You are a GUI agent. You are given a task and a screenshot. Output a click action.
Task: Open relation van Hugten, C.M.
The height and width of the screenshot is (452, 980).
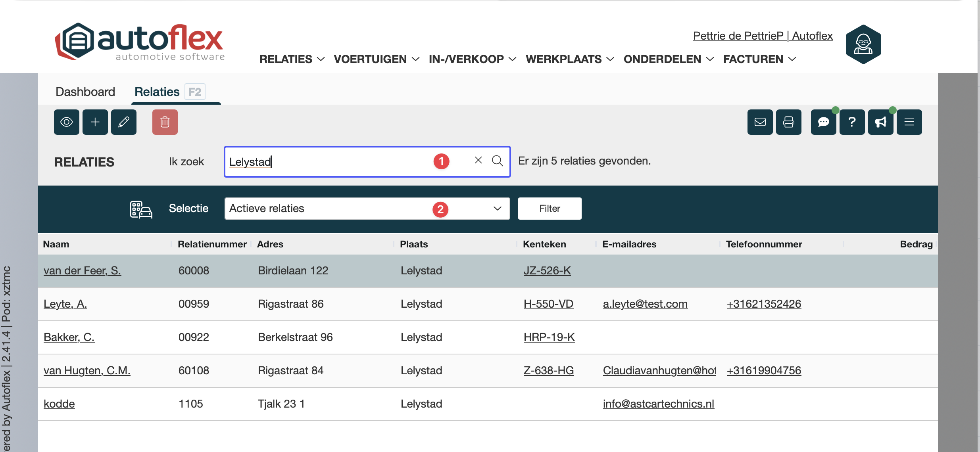[x=87, y=370]
